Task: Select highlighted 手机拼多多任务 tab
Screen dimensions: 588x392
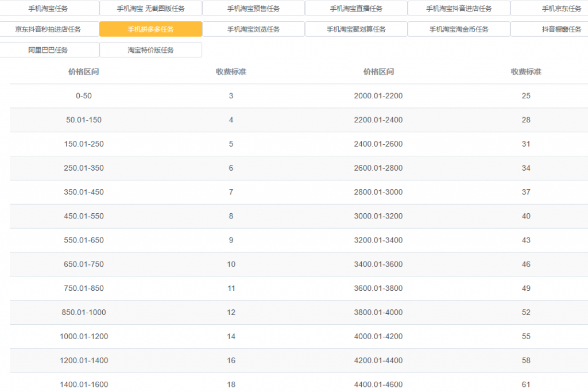Action: 151,29
